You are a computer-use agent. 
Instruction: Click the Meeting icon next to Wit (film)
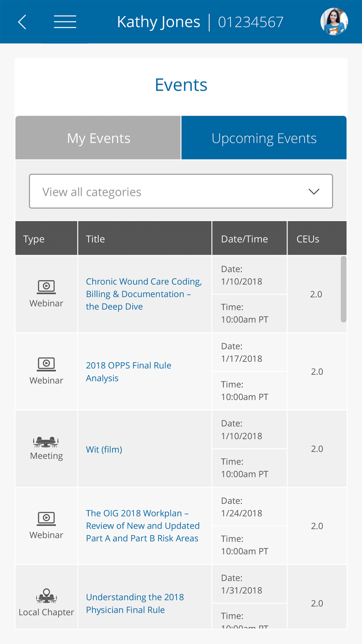[x=46, y=442]
